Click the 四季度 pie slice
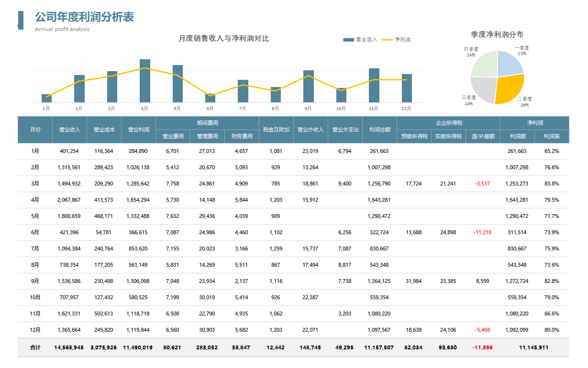Screen dimensions: 588x368 pos(484,62)
